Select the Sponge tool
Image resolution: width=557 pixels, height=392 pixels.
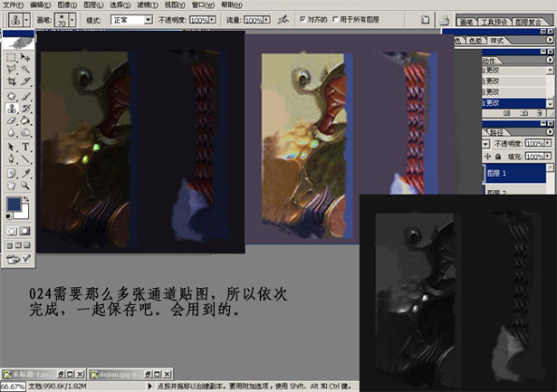click(24, 132)
